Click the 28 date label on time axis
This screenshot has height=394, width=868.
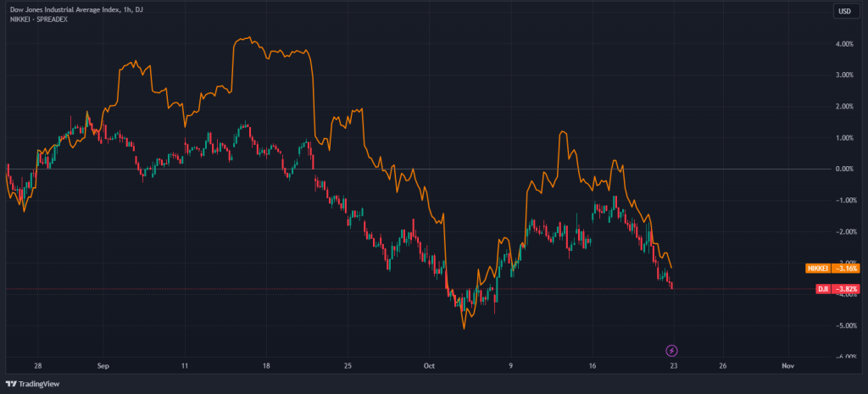coord(37,366)
